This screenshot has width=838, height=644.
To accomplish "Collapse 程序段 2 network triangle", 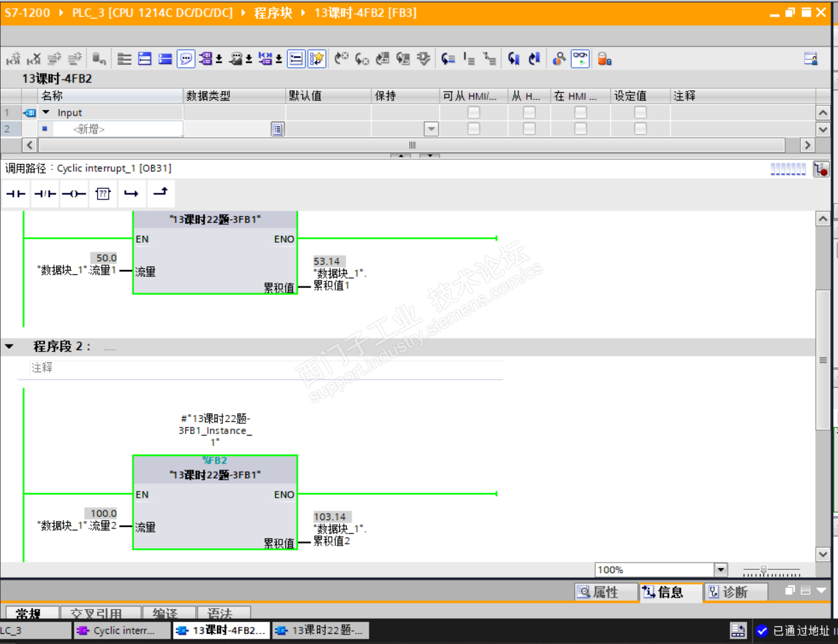I will (x=9, y=347).
